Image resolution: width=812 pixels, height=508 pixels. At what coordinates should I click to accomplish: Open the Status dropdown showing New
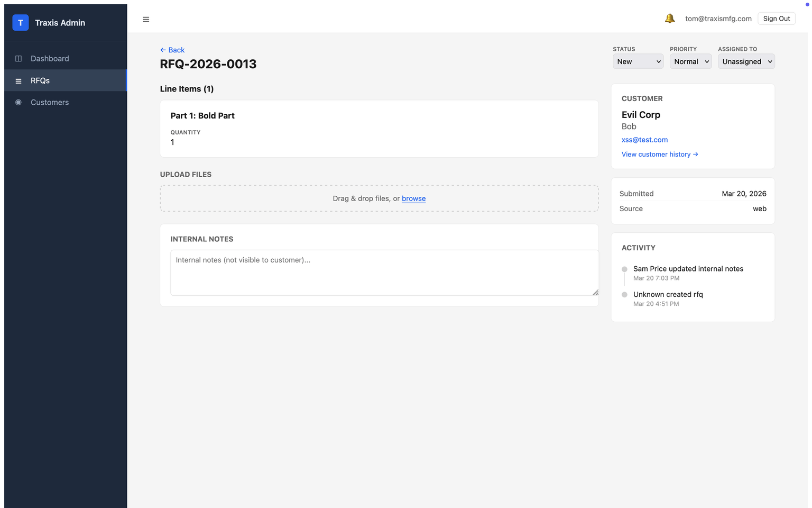click(x=638, y=61)
